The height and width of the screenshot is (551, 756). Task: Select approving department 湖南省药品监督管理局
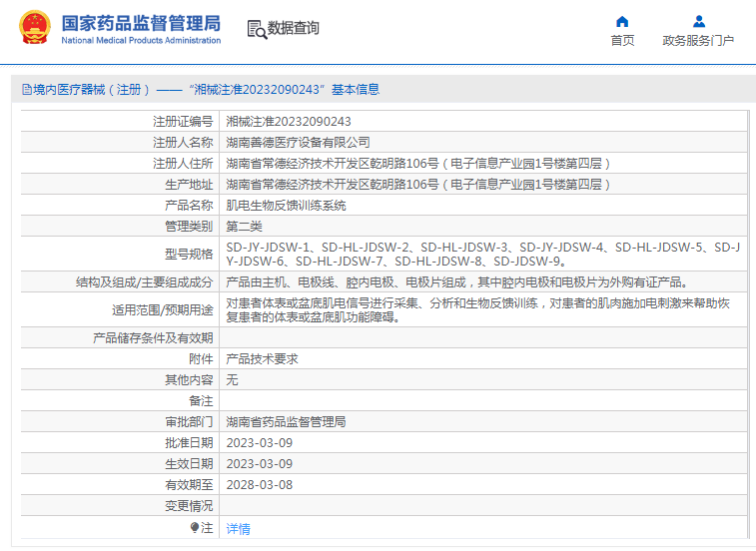286,422
